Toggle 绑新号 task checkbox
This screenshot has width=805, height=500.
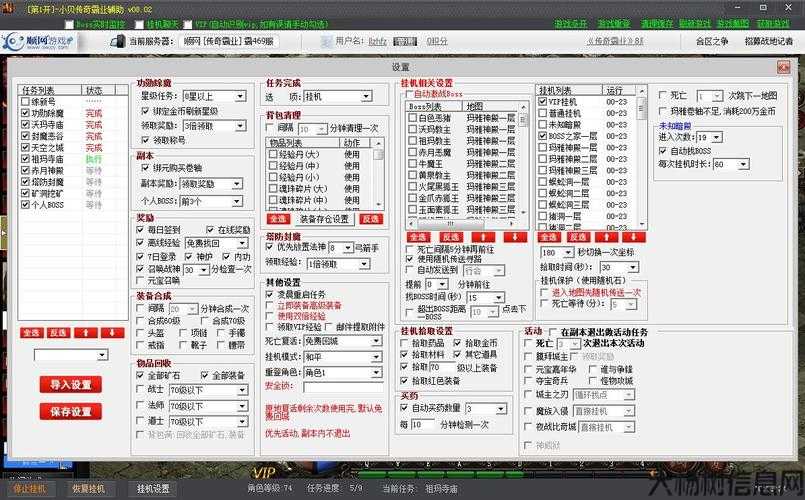coord(25,102)
